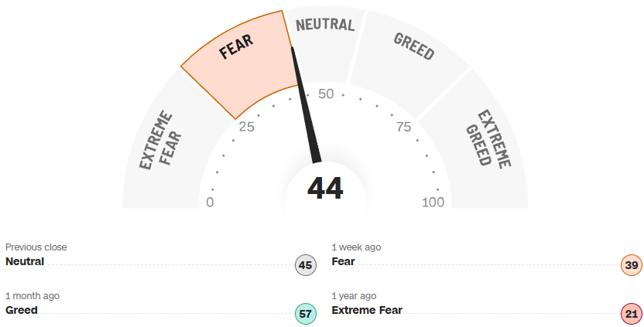Click the 75 tick label on gauge
644x327 pixels.
[403, 127]
